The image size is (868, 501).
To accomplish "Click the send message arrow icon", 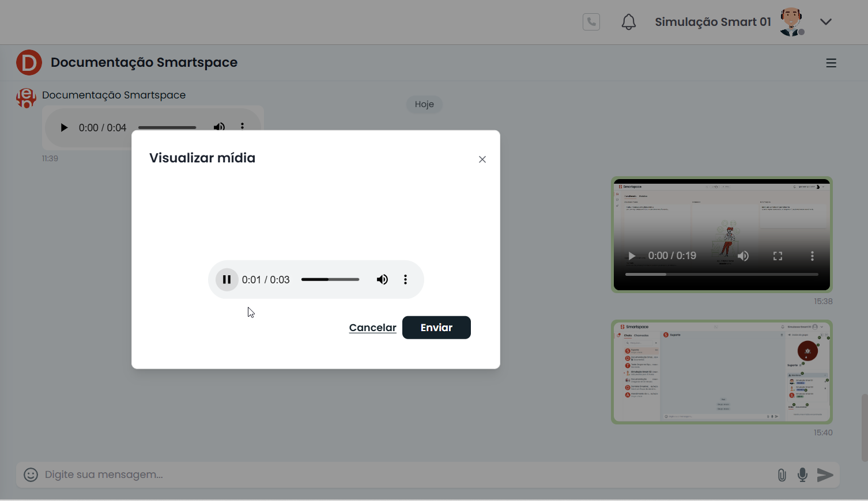I will [x=825, y=475].
